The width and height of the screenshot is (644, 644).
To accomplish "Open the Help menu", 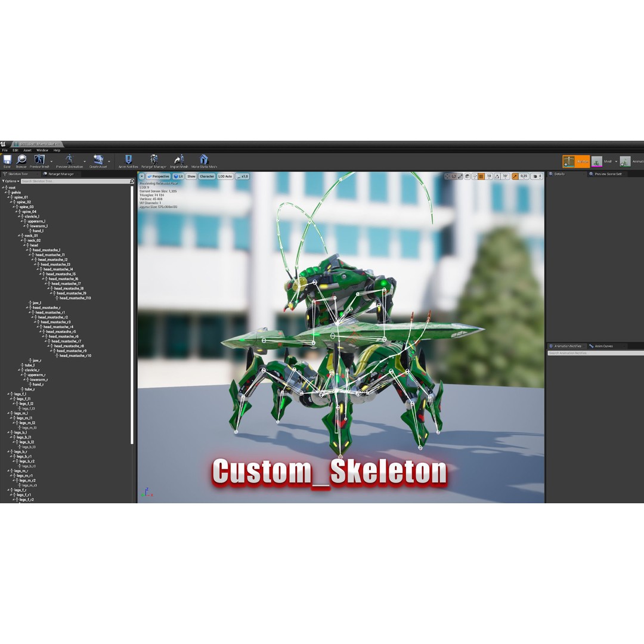I will click(57, 150).
